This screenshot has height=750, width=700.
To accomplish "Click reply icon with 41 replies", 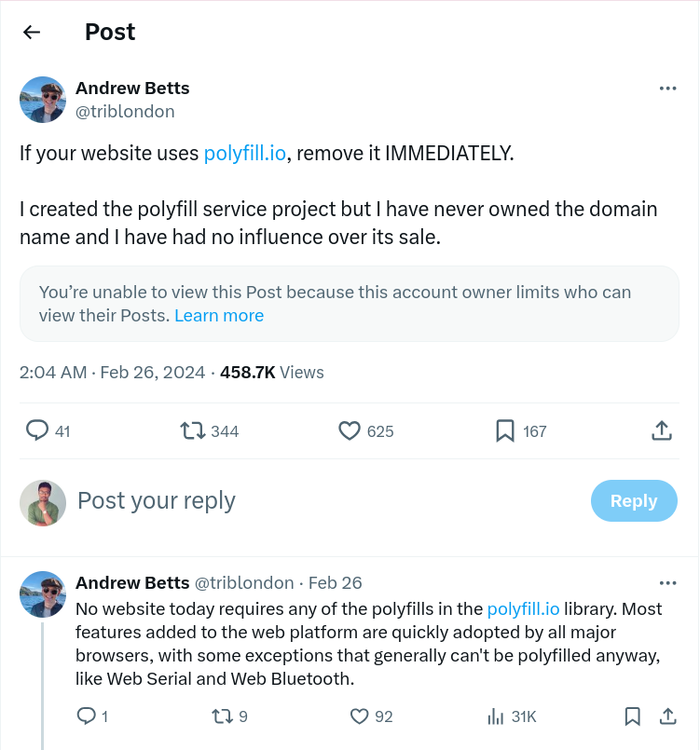I will coord(37,430).
